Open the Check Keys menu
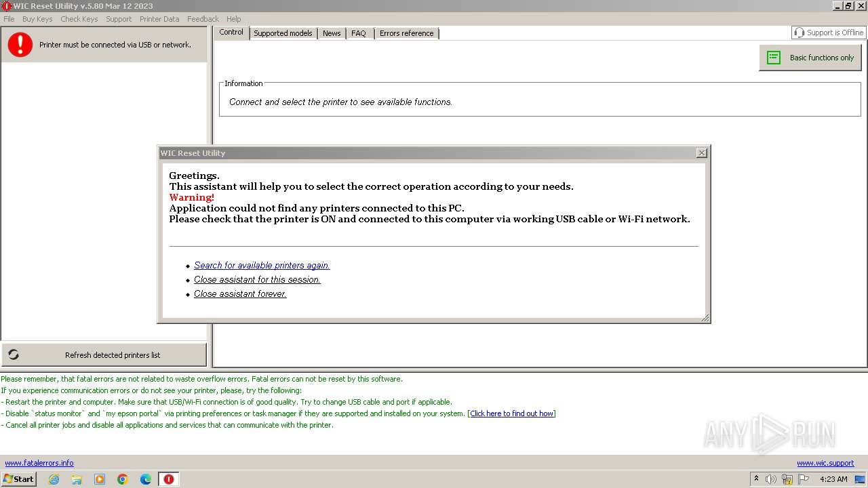Screen dimensions: 868x488 coord(79,19)
